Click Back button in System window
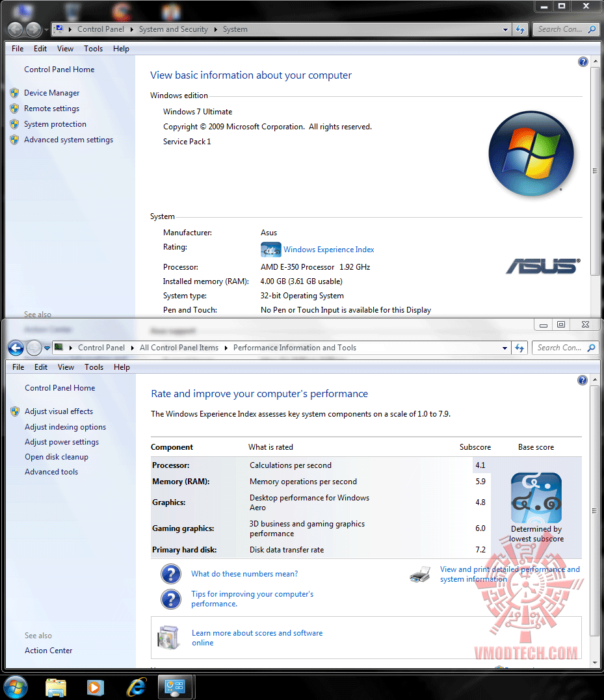The height and width of the screenshot is (700, 604). [15, 29]
